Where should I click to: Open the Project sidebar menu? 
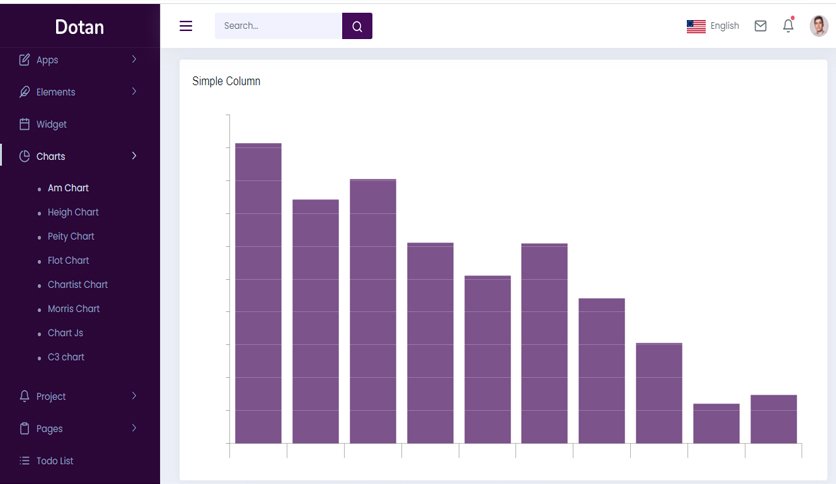click(x=80, y=396)
